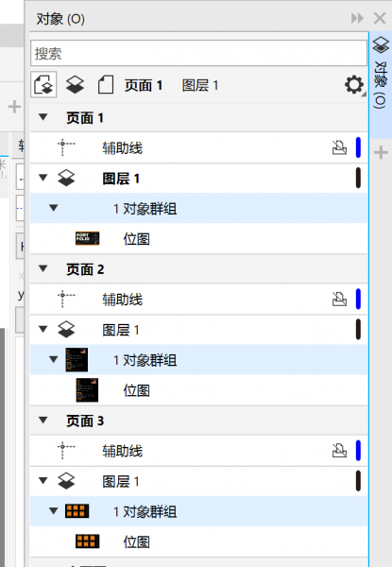Select 辅助线 row in 页面 2

(x=198, y=299)
